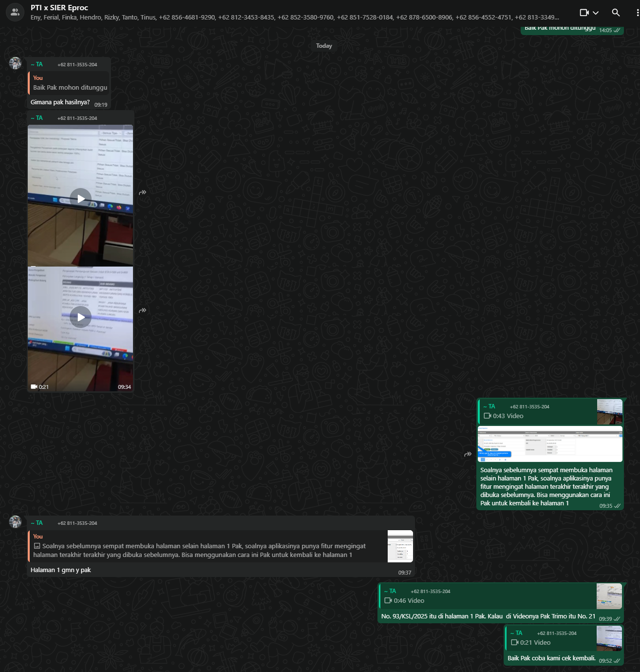Play the first video from TA
Viewport: 640px width, 672px height.
(x=80, y=198)
